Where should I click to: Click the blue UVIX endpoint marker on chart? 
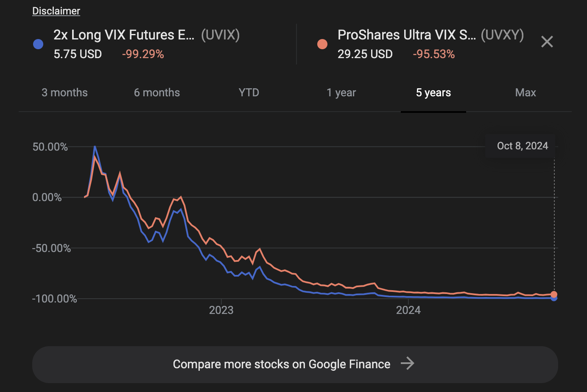coord(554,298)
